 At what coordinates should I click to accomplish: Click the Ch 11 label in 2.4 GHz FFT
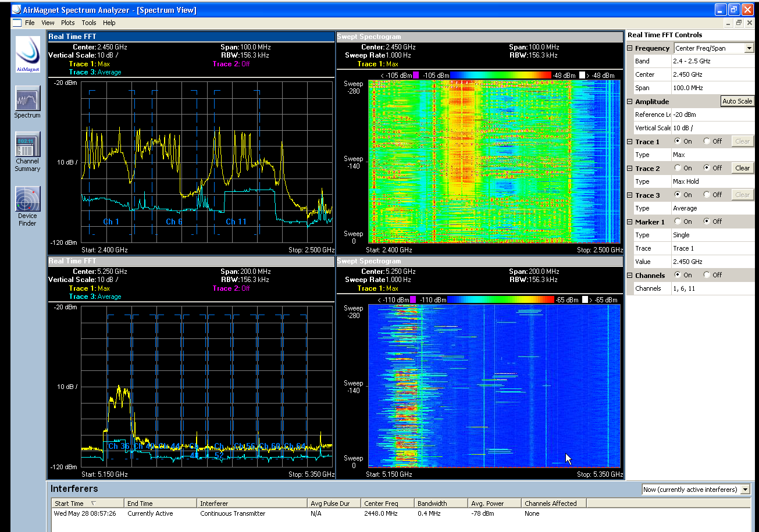point(236,222)
